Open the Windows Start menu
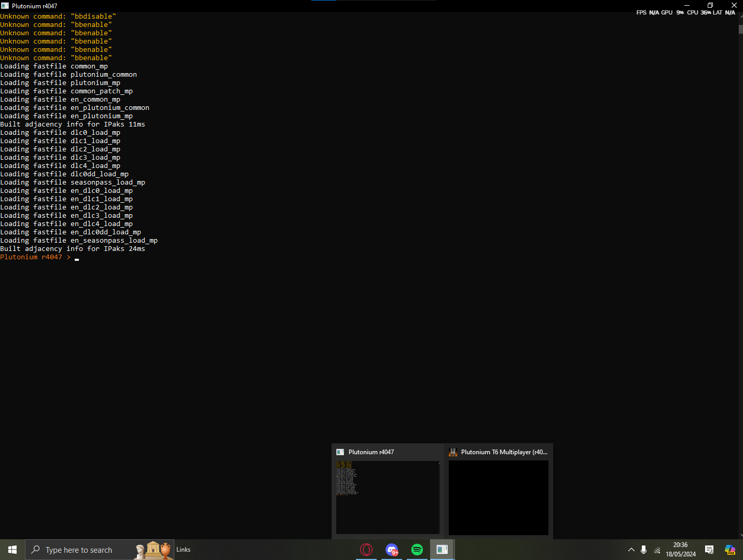 (x=12, y=550)
